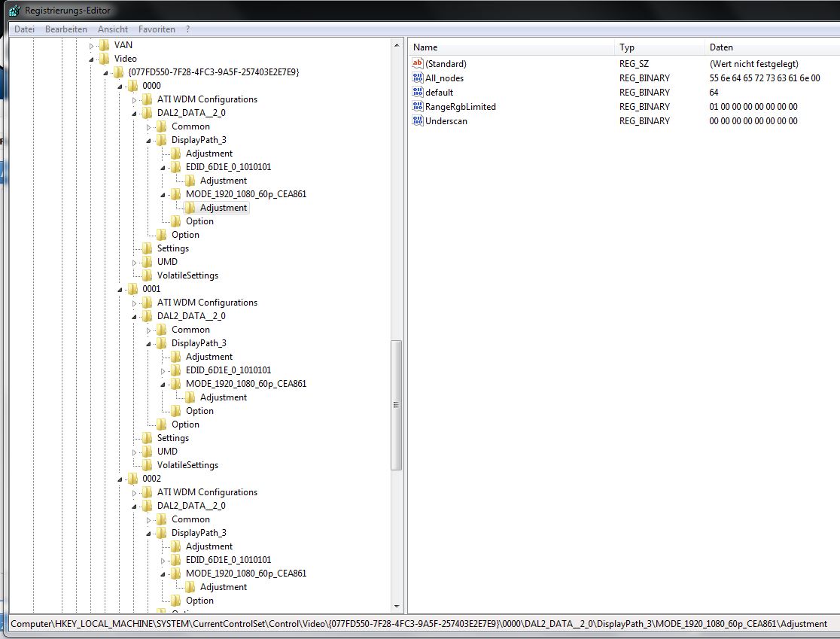
Task: Click the All_nodes binary value icon
Action: [x=417, y=78]
